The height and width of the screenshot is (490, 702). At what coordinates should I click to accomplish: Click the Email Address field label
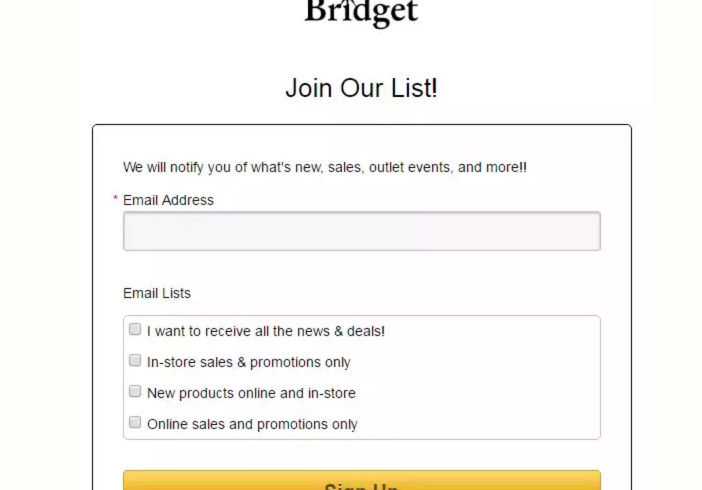[168, 200]
